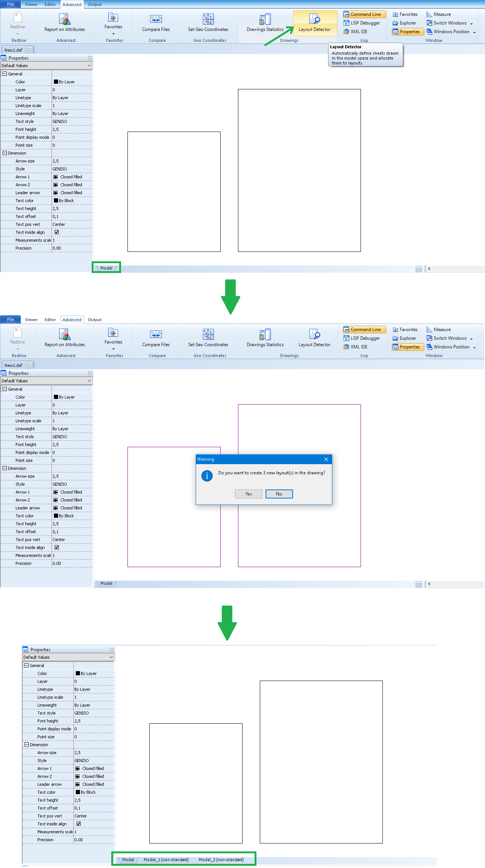Toggle Text inside align behind the Warning dialog
This screenshot has width=485, height=868.
tap(57, 547)
